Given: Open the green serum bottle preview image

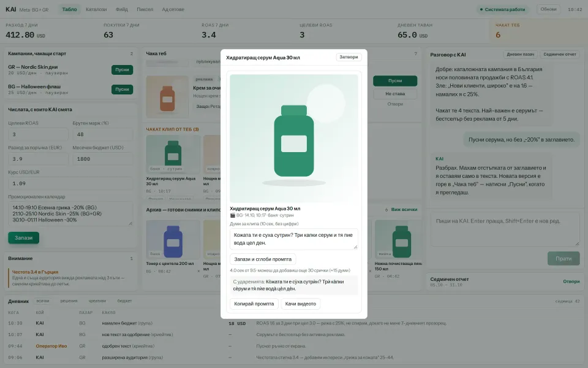Looking at the screenshot, I should coord(293,138).
